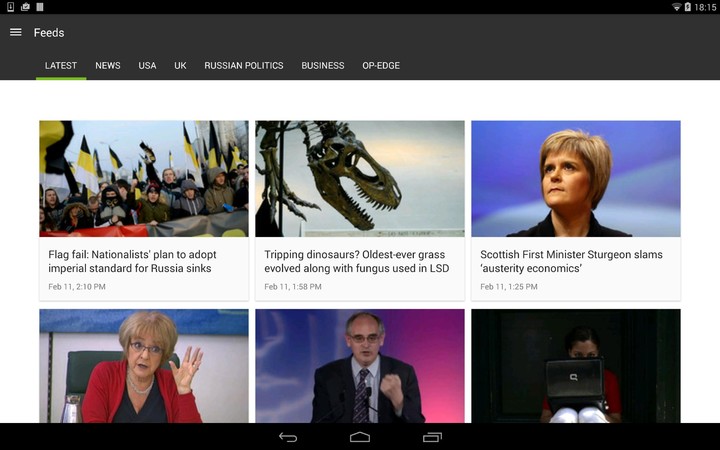Open the article with woman in red jacket

(x=144, y=365)
